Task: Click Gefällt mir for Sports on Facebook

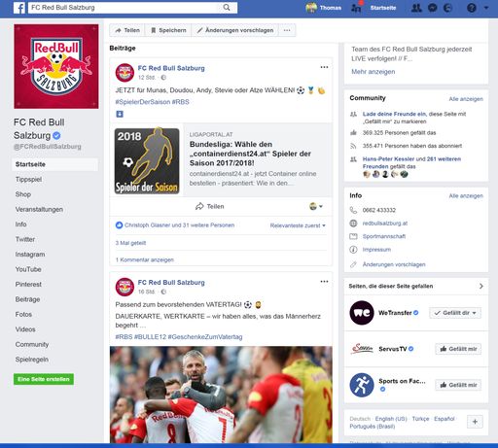Action: [458, 385]
